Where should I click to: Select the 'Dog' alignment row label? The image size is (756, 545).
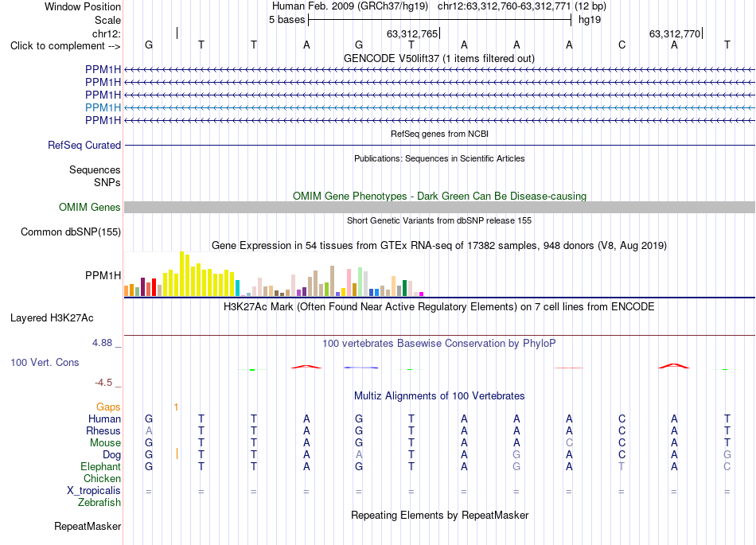(111, 455)
